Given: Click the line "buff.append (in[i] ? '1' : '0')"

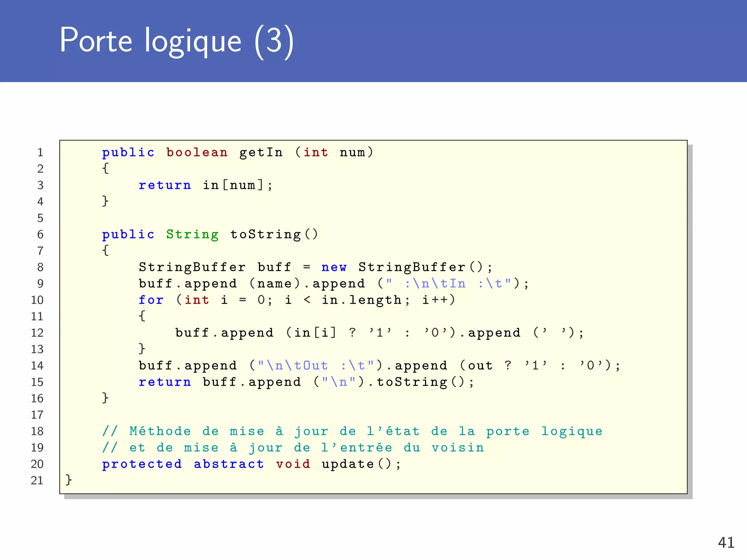Looking at the screenshot, I should [x=380, y=333].
